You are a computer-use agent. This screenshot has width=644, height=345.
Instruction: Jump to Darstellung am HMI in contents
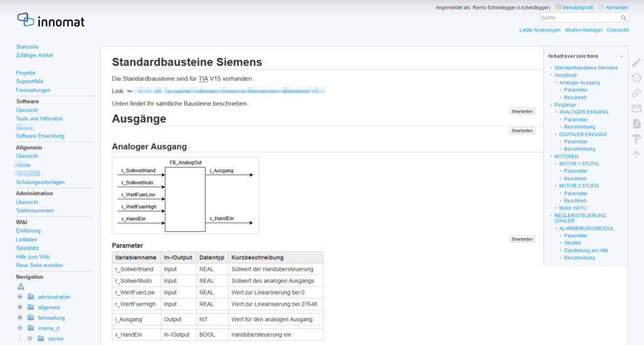coord(586,251)
